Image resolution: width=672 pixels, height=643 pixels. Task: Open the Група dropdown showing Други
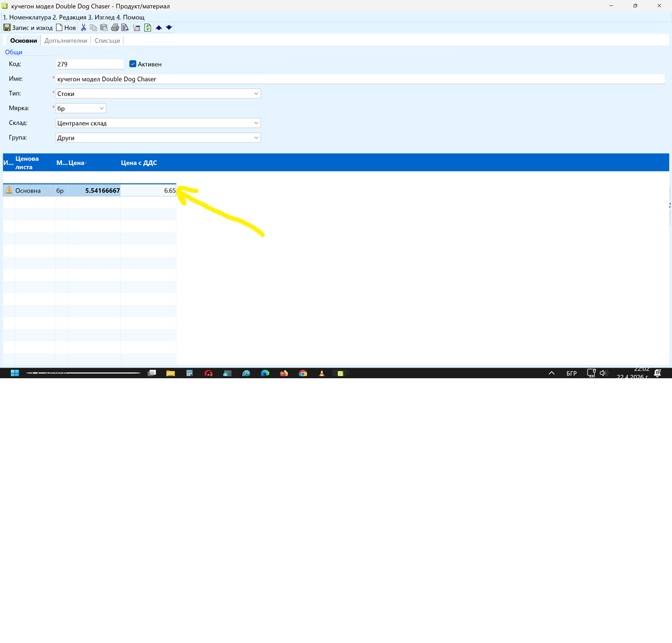click(x=256, y=138)
